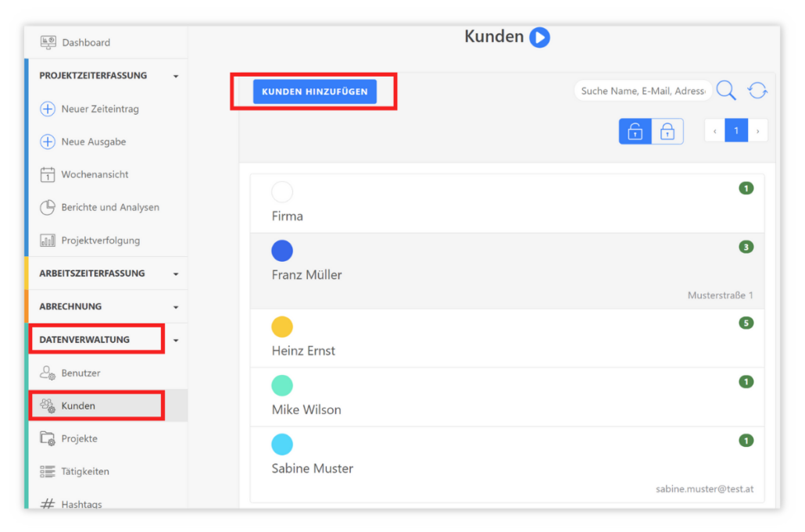Viewport: 805px width, 532px height.
Task: Collapse the Datenverwaltung section
Action: (176, 341)
